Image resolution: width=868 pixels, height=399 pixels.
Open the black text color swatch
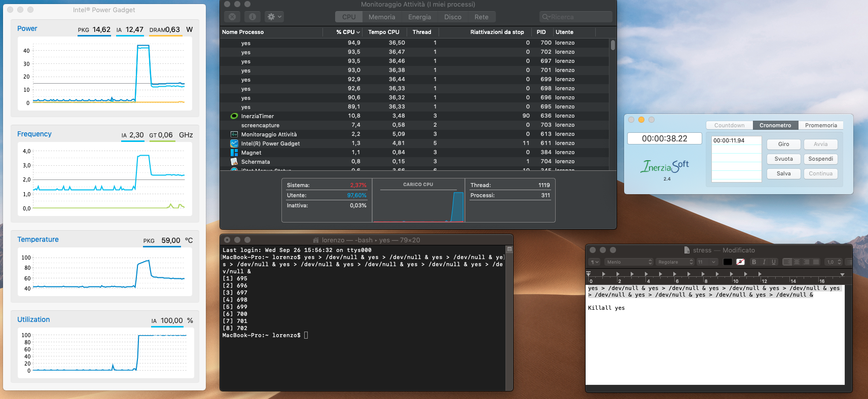(728, 262)
